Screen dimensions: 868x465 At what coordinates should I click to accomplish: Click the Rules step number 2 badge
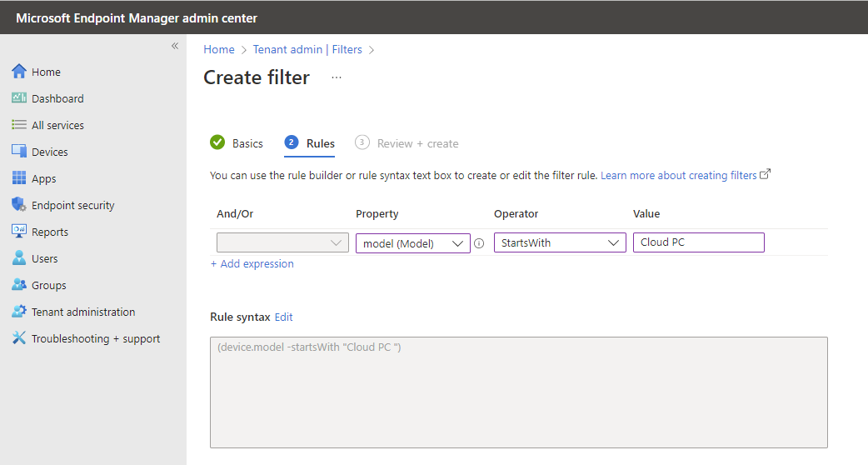tap(292, 142)
